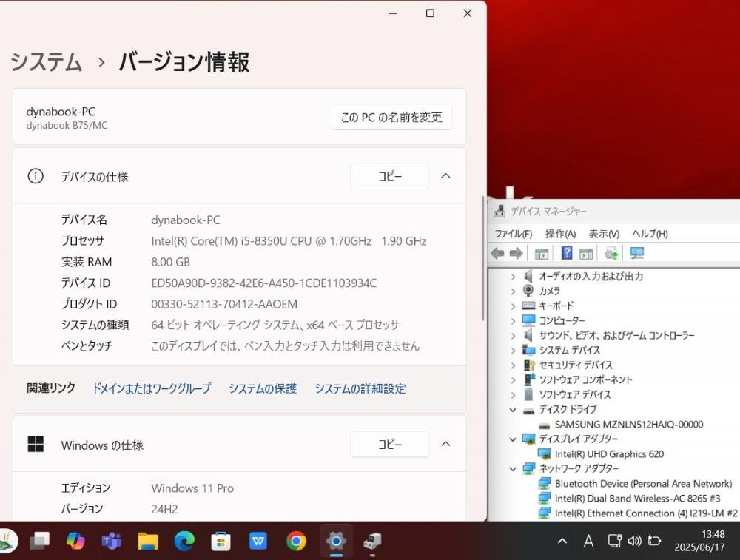The height and width of the screenshot is (560, 740).
Task: Click the Settings gear icon on the taskbar
Action: (336, 541)
